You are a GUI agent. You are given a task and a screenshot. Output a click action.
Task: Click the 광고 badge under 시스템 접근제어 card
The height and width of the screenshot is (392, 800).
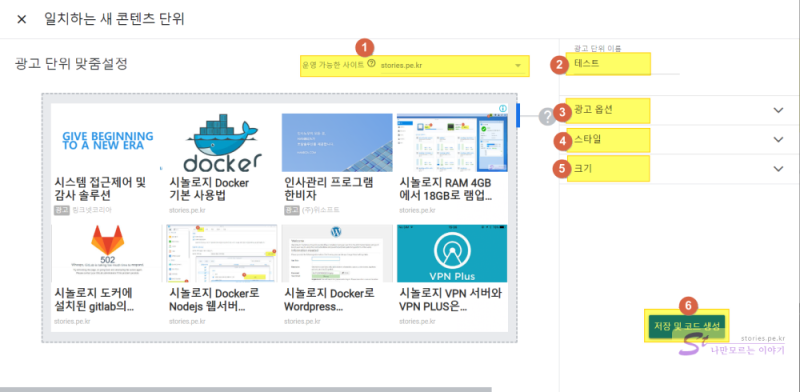(x=62, y=210)
